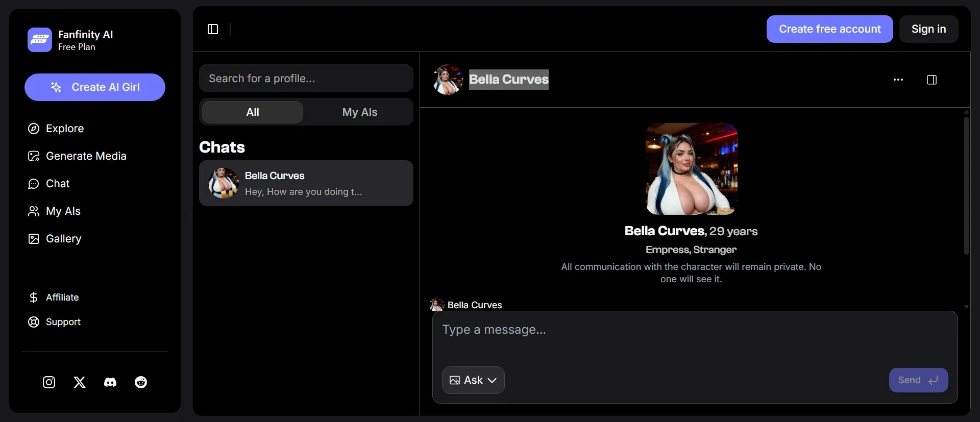Click the Chat bubble icon in sidebar
This screenshot has width=980, height=422.
click(x=34, y=184)
